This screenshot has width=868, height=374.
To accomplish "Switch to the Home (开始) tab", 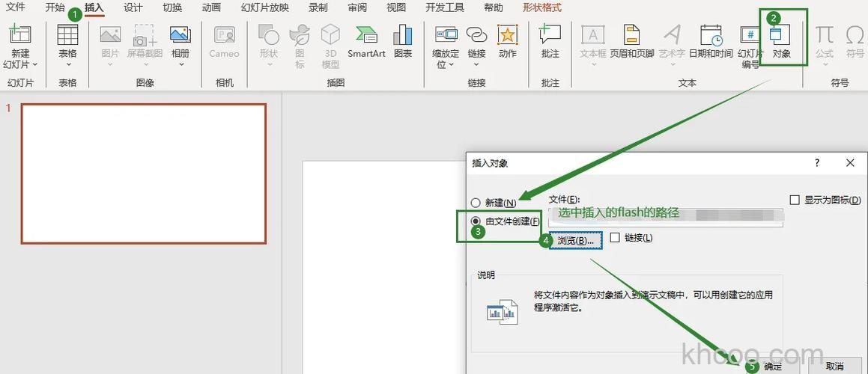I will 55,7.
